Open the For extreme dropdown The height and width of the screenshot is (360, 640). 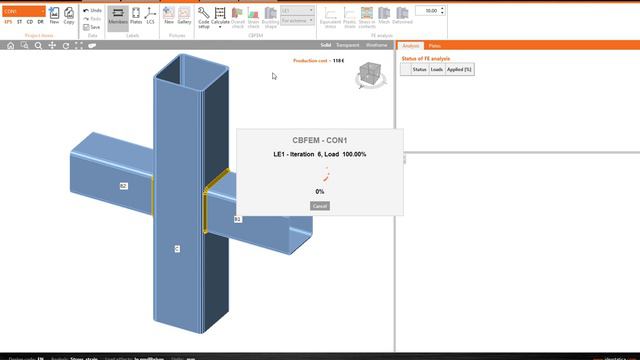tap(298, 20)
